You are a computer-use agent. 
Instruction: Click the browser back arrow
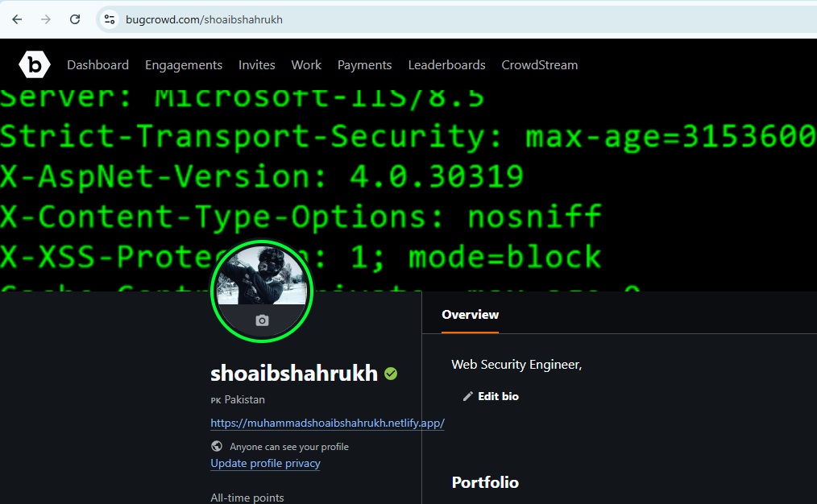[17, 19]
